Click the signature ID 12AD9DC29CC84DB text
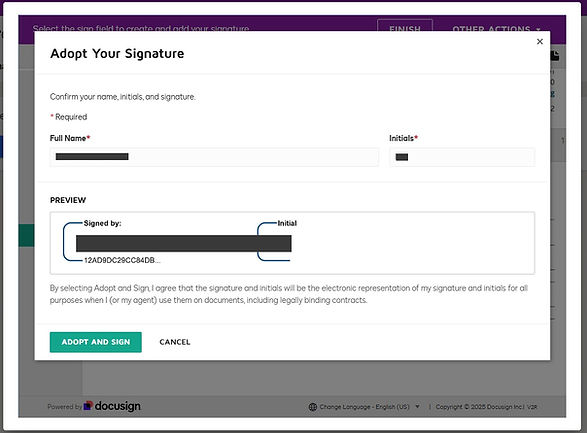Screen dimensions: 587x433 (x=122, y=260)
